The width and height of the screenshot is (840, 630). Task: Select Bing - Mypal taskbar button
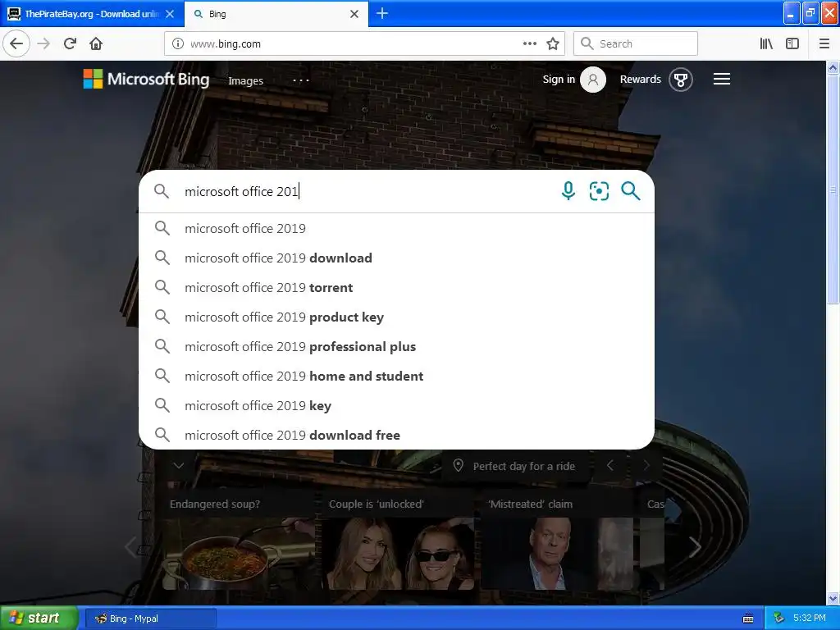pyautogui.click(x=152, y=619)
